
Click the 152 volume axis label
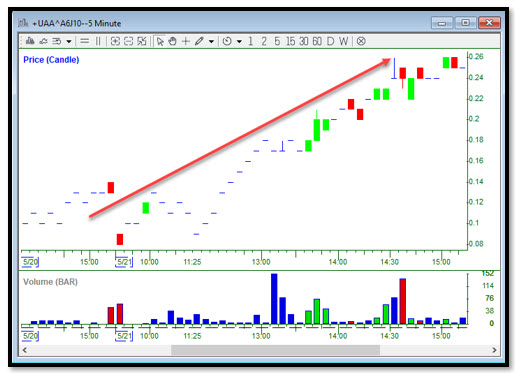pos(488,274)
